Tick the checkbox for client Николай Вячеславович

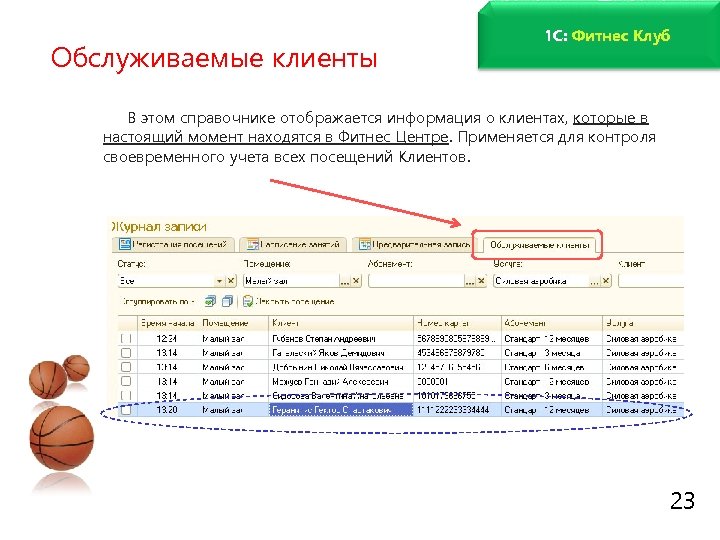point(126,367)
